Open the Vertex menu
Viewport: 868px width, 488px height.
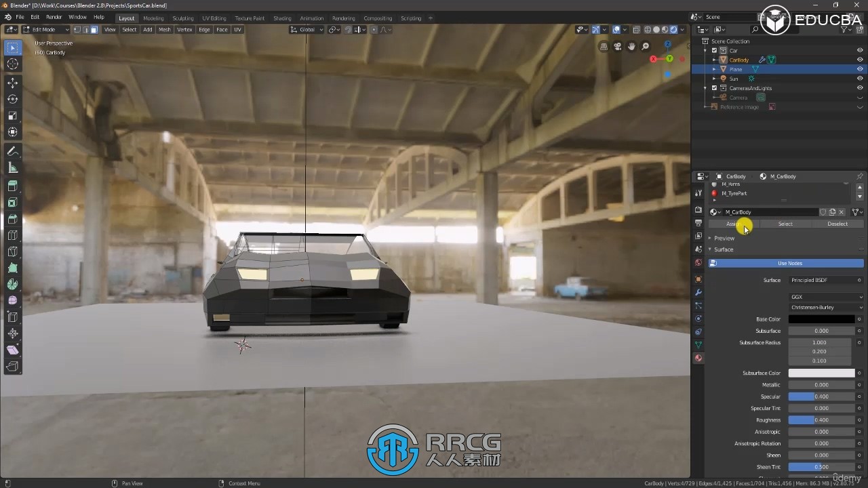pos(184,29)
